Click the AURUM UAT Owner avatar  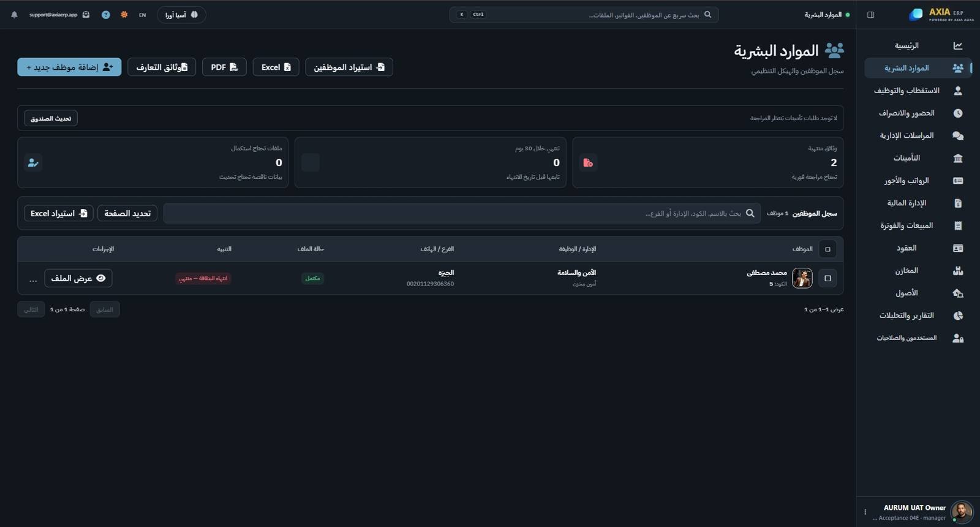click(x=962, y=512)
